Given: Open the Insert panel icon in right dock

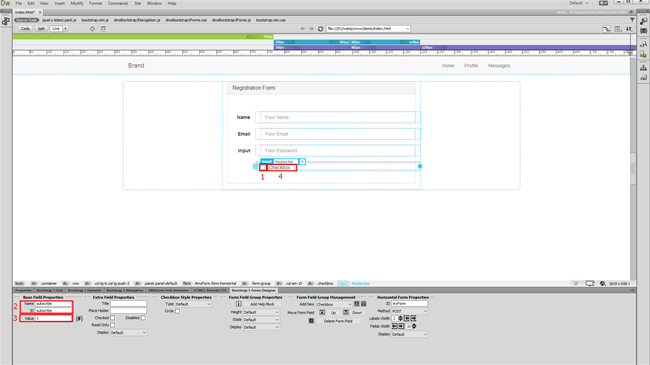Looking at the screenshot, I should [x=643, y=22].
